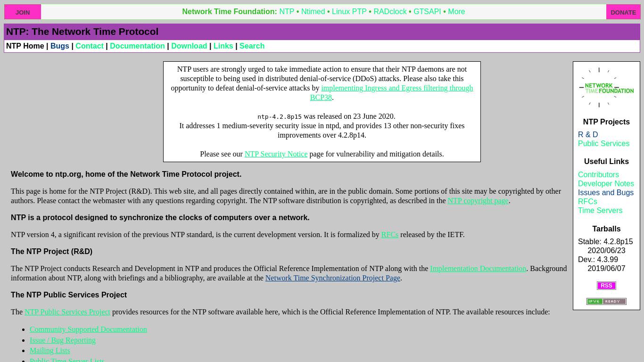Click The NTP Public Services Project heading
Viewport: 644px width, 362px height.
[x=69, y=295]
